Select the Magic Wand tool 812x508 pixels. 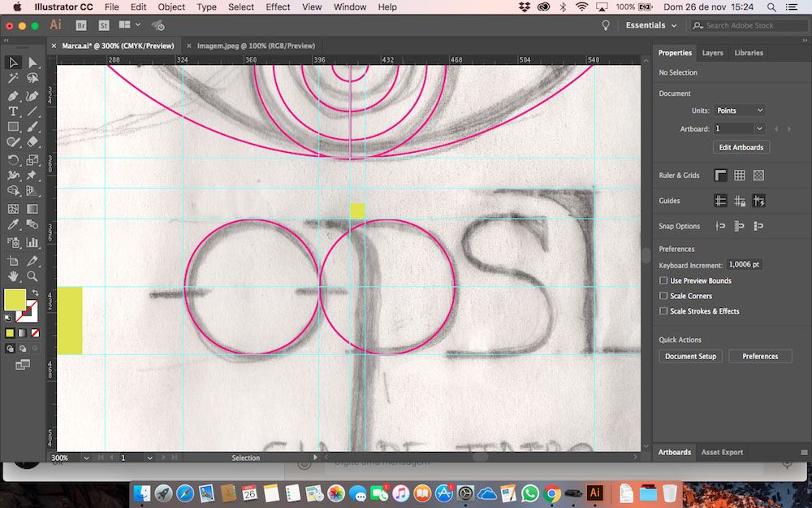point(13,79)
